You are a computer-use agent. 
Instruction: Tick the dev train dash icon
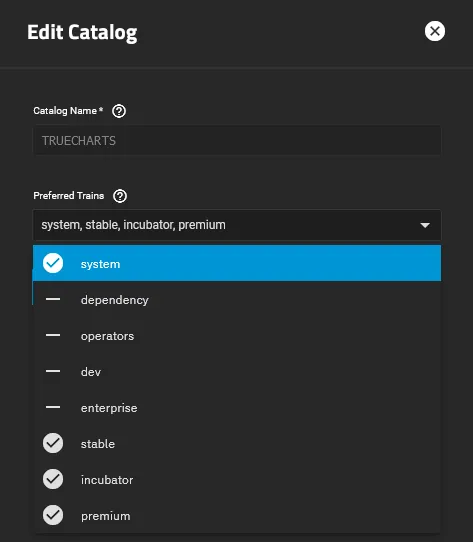tap(53, 371)
